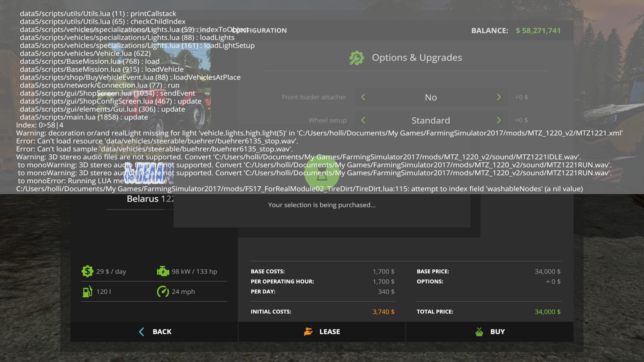Select next Wheel setup option
Image resolution: width=644 pixels, height=362 pixels.
coord(499,120)
